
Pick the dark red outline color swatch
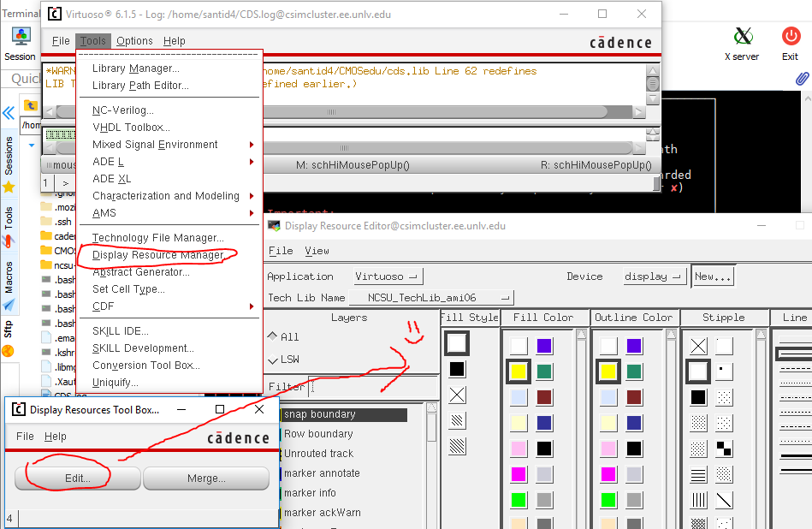coord(634,397)
